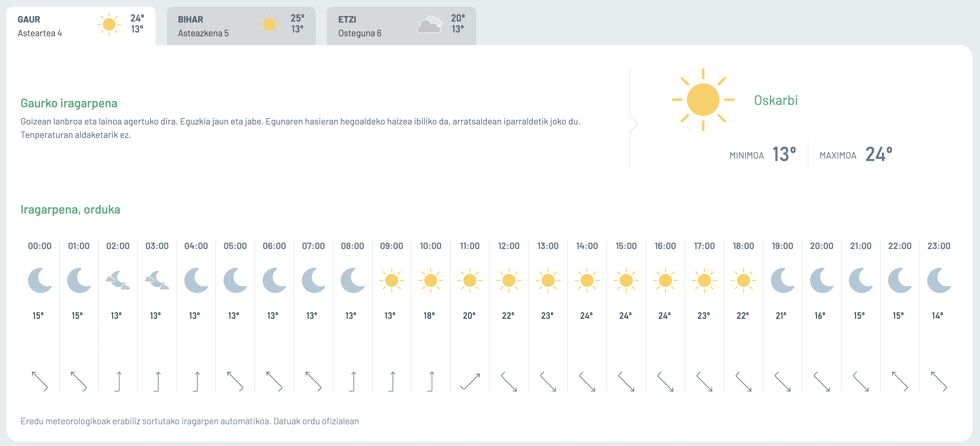Click the wind arrow under 12:00
The height and width of the screenshot is (446, 980).
(509, 381)
